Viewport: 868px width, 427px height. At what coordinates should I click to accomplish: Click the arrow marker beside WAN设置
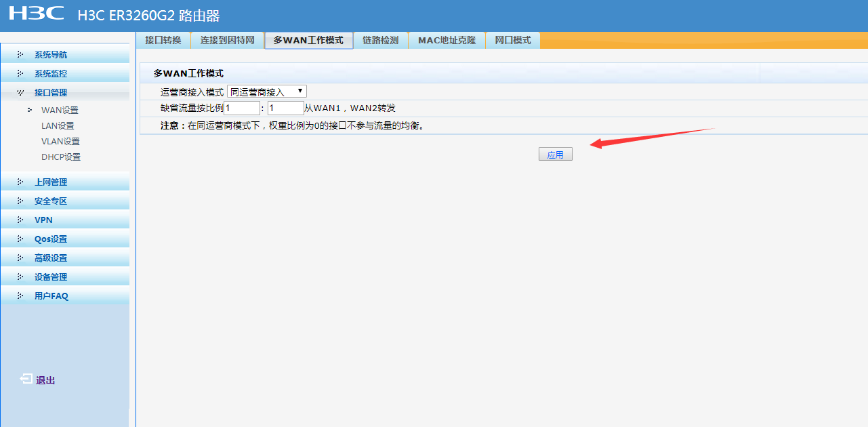(30, 110)
